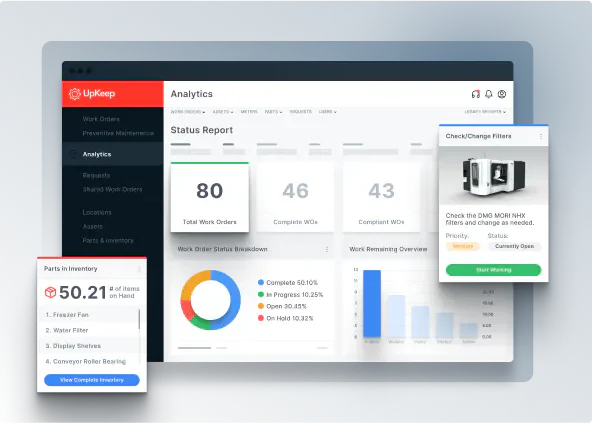Image resolution: width=592 pixels, height=423 pixels.
Task: Select the Total Work Orders 80 card
Action: click(x=210, y=197)
